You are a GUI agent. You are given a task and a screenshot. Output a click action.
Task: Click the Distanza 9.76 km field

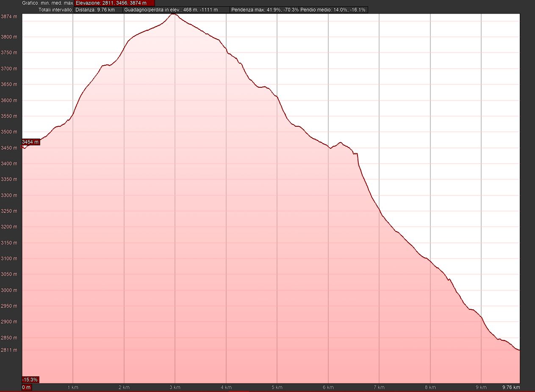point(98,9)
